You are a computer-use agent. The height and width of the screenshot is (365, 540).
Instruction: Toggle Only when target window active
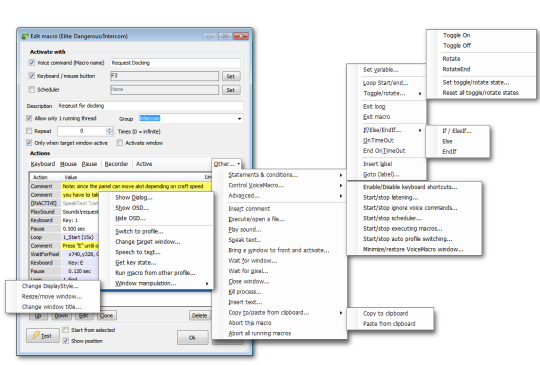point(29,143)
